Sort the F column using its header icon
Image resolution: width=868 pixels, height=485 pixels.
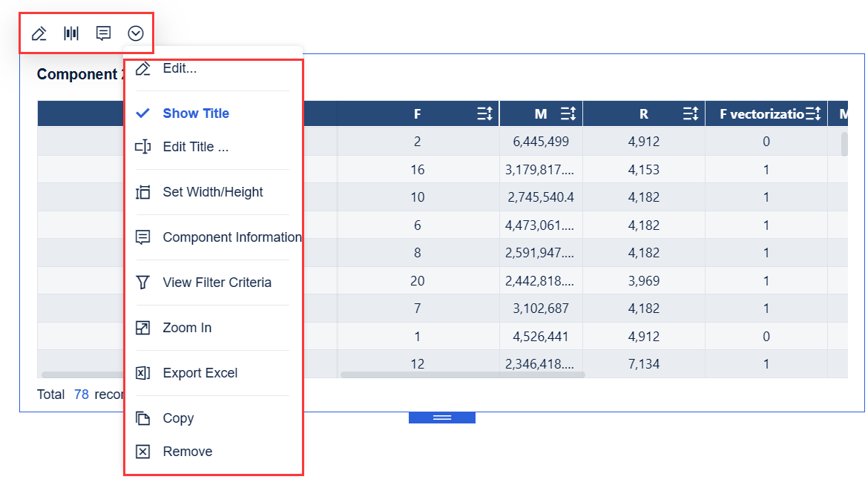[x=485, y=113]
